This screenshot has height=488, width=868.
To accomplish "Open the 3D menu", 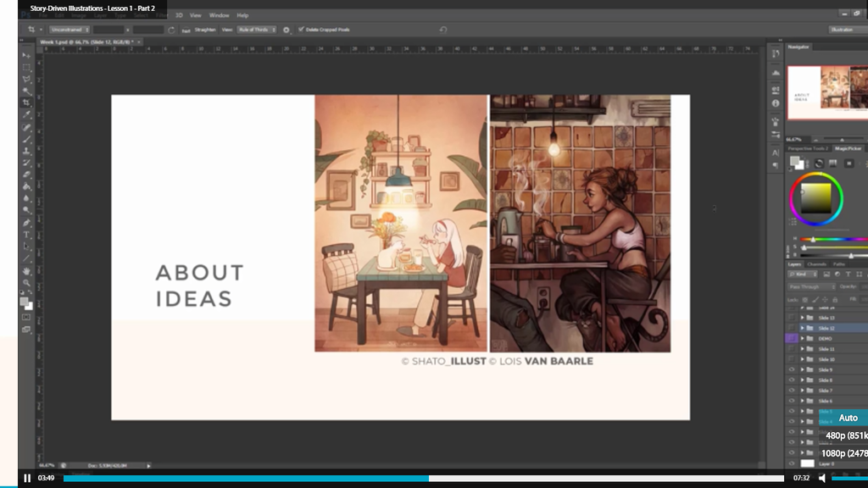I will click(179, 15).
